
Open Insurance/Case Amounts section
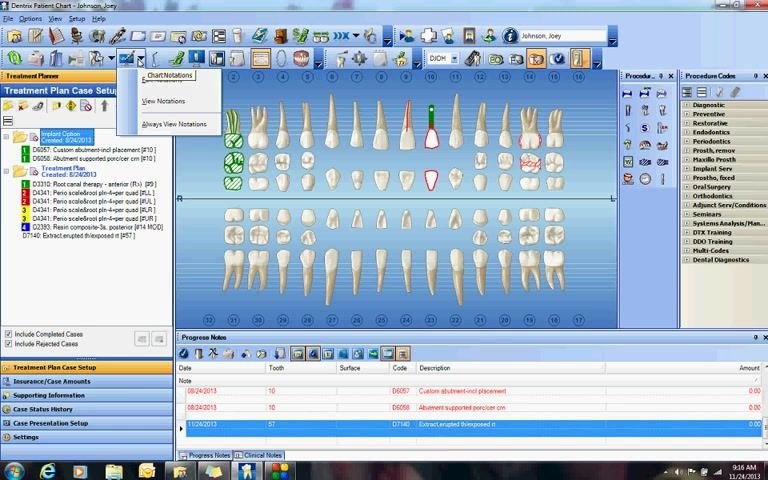click(87, 381)
